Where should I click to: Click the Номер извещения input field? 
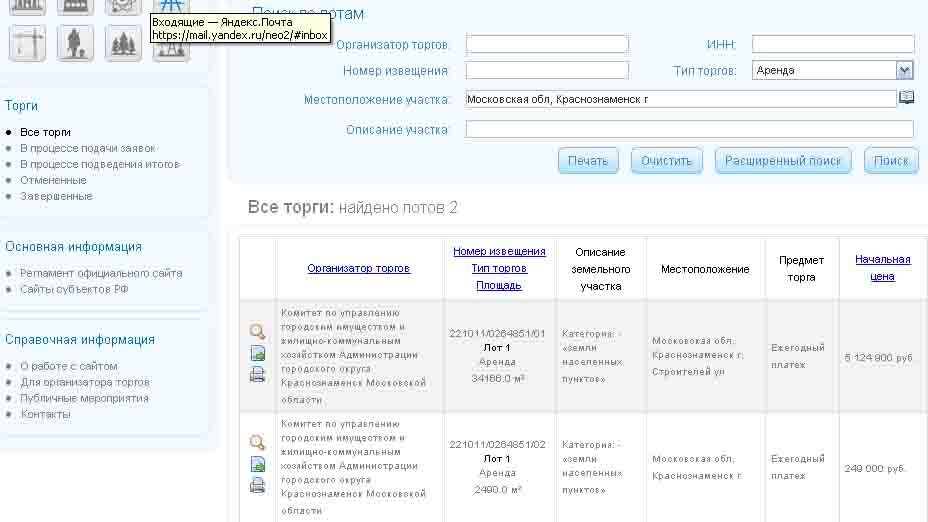click(547, 70)
